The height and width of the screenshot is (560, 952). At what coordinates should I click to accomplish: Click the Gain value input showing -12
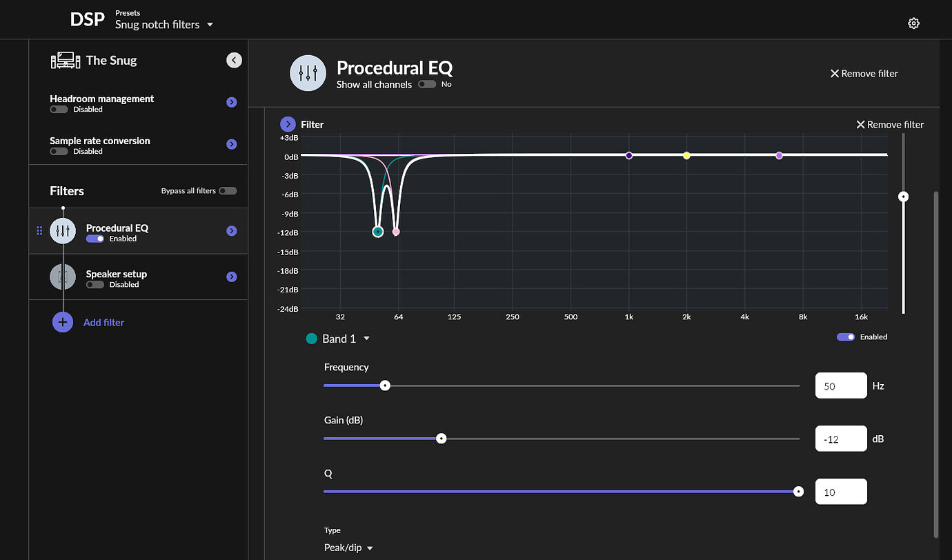coord(841,438)
